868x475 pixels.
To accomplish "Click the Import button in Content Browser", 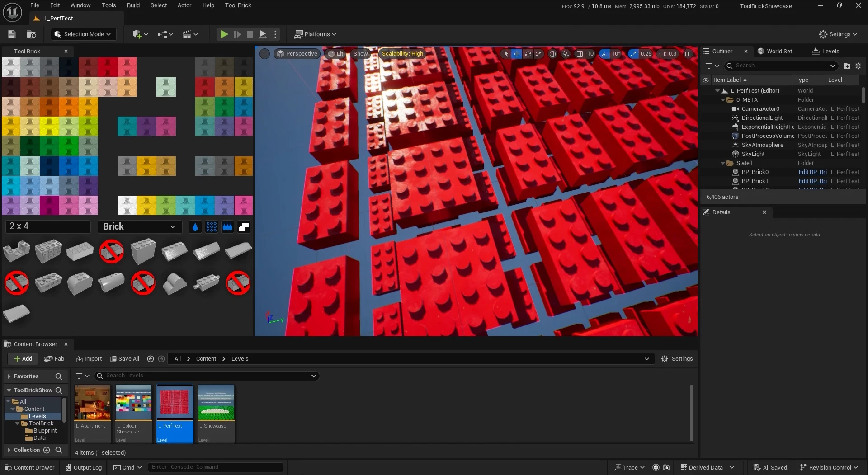I will point(89,359).
